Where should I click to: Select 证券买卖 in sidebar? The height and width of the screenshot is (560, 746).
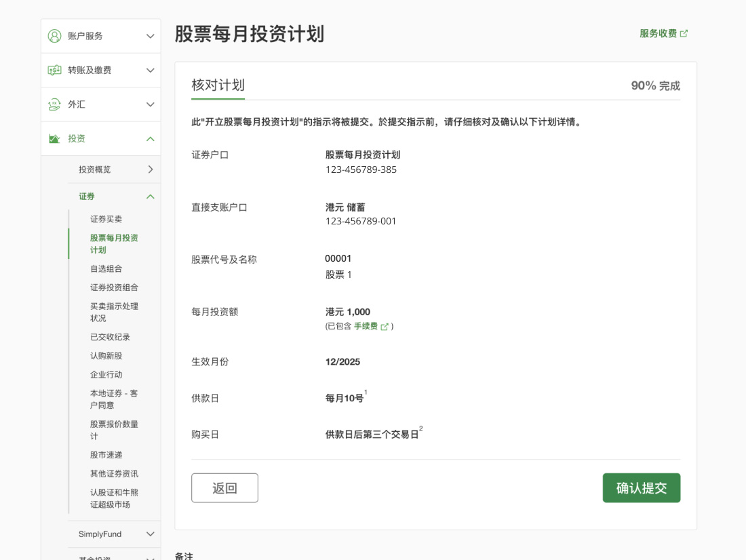[x=106, y=220]
